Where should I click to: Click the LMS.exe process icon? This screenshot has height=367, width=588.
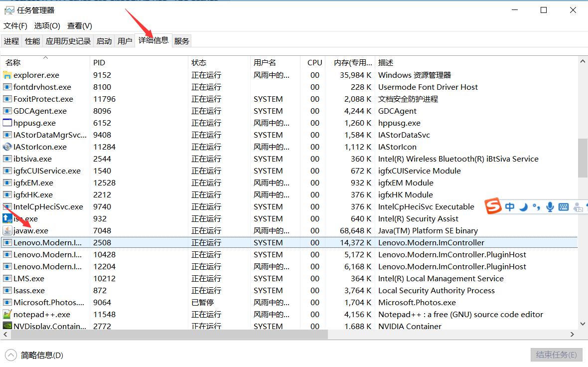7,278
